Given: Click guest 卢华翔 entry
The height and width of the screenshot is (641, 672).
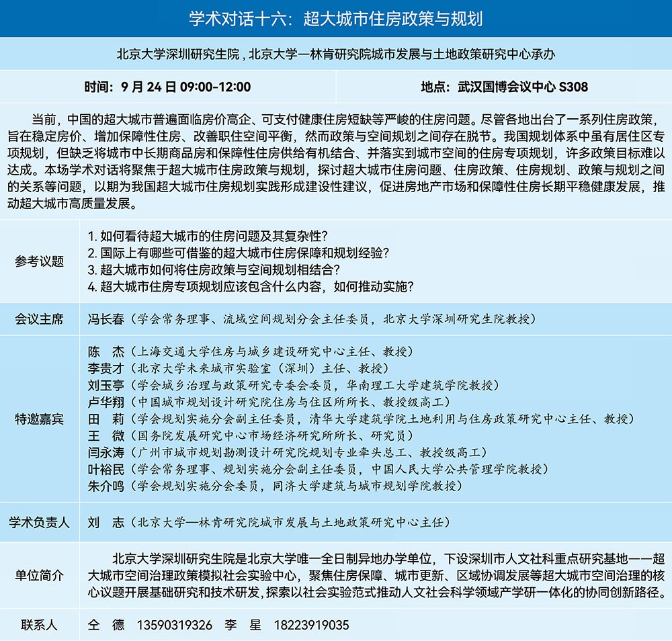Looking at the screenshot, I should click(x=269, y=402).
